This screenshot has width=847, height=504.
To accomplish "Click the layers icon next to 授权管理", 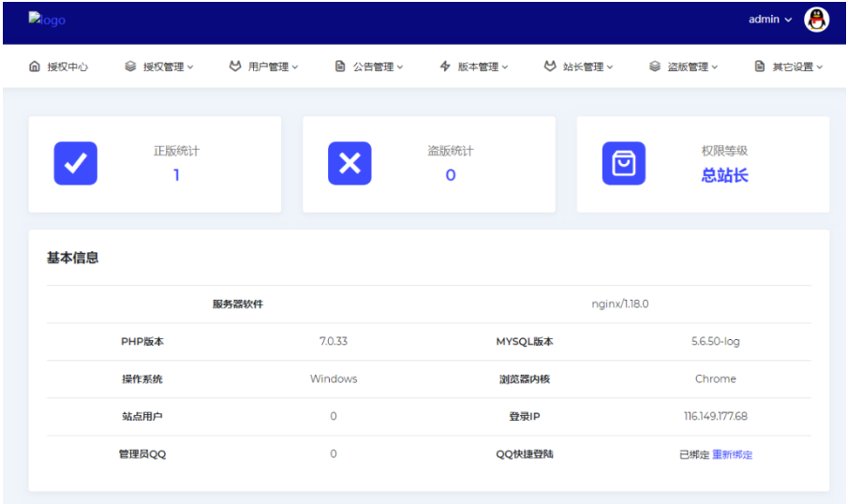I will [130, 67].
